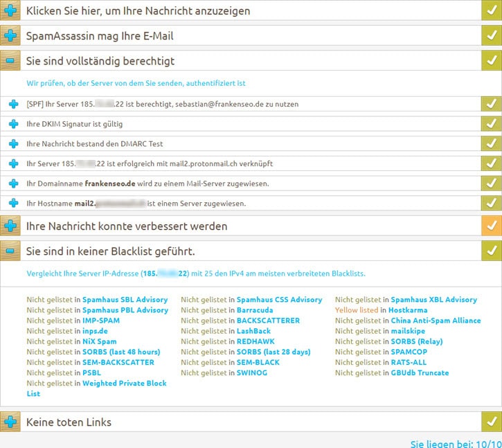Collapse the 'Sie sind vollständig berechtigt' section
502x448 pixels.
10,61
